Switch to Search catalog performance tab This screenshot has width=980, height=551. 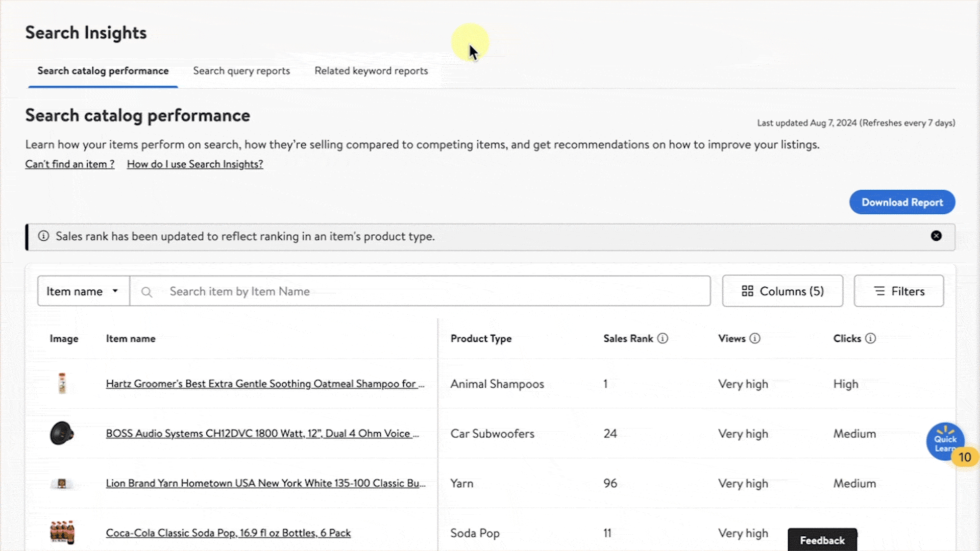(103, 71)
